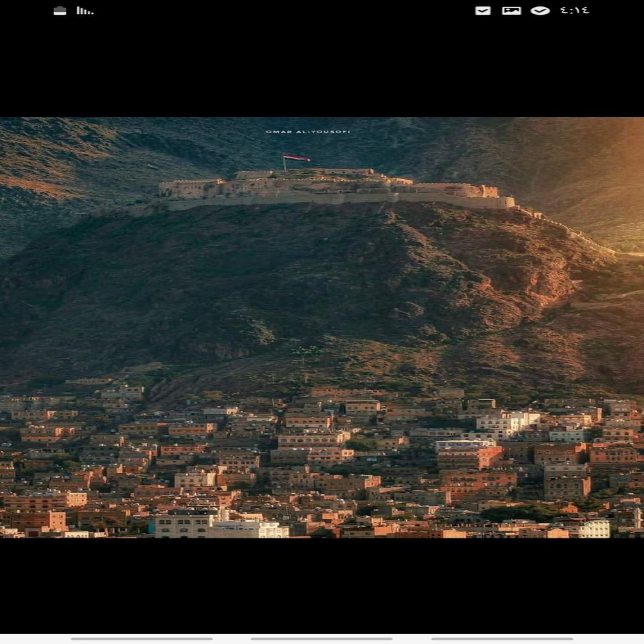Tap the signal strength bars icon
The width and height of the screenshot is (644, 644).
coord(85,11)
